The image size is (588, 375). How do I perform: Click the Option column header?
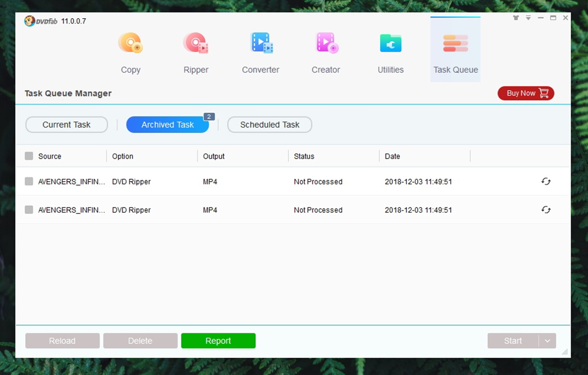click(123, 156)
